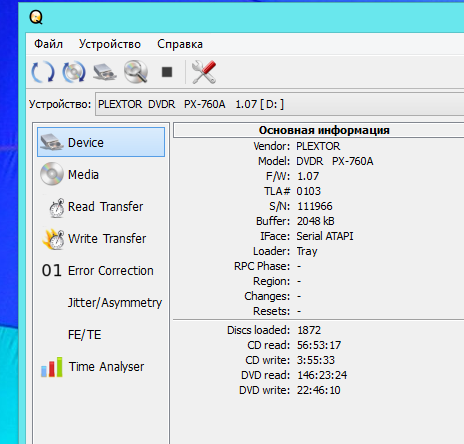
Task: Open the Error Correction section
Action: [101, 270]
